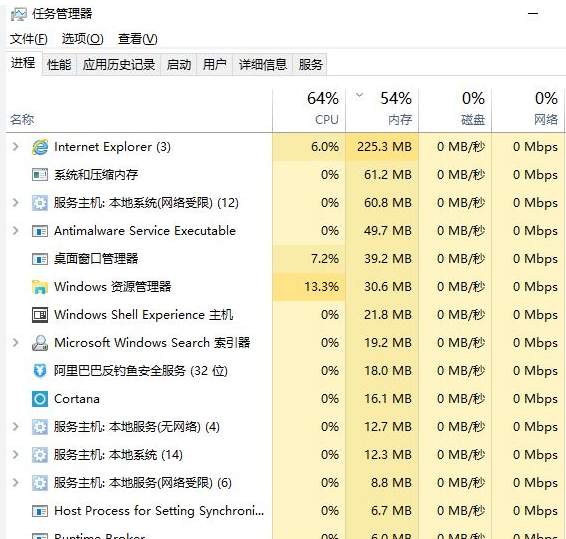Click the gear icon for 服务主机: 本地服务(网络受限) (6)
The height and width of the screenshot is (539, 566).
pos(40,483)
